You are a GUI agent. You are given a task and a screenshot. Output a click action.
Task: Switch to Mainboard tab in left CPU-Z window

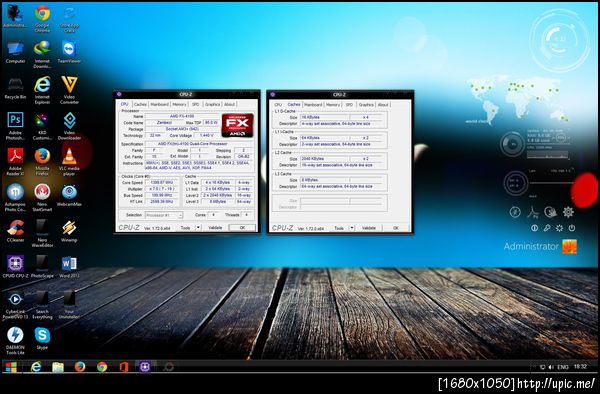[160, 104]
